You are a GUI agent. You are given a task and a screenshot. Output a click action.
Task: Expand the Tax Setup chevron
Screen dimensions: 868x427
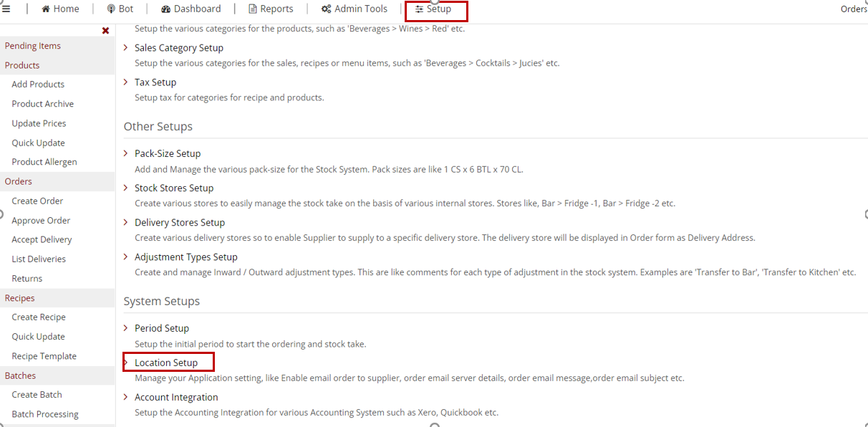click(126, 82)
